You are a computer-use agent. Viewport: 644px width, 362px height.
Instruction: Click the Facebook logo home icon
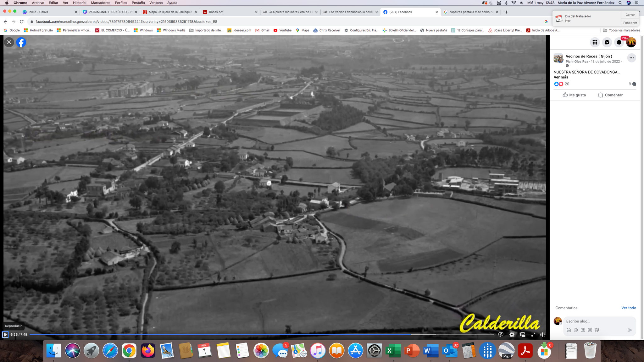[x=21, y=42]
